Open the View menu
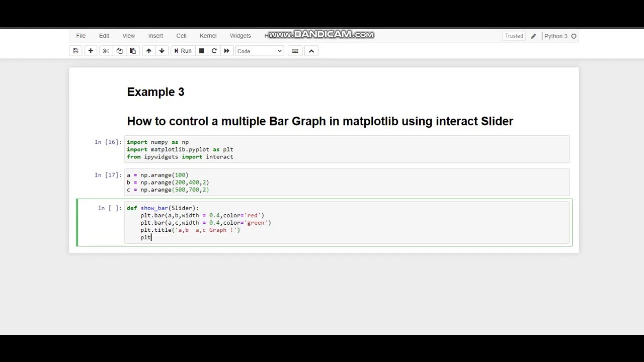The height and width of the screenshot is (362, 644). point(128,36)
